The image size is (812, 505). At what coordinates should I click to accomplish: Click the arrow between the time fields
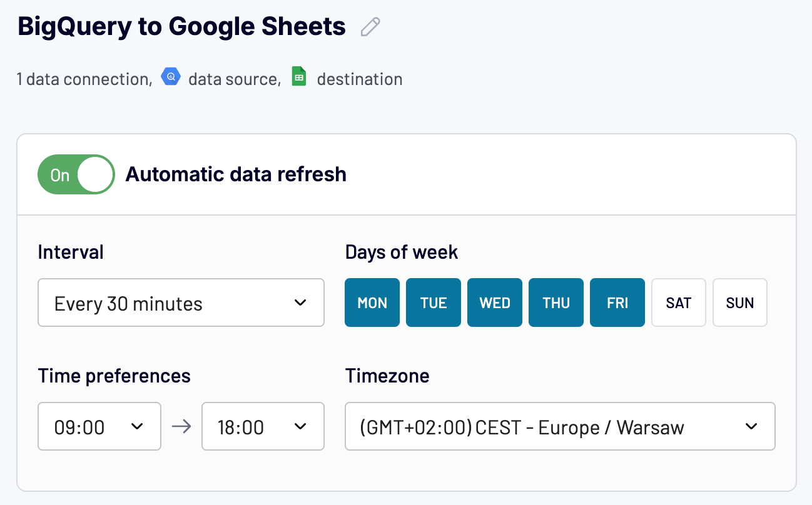(x=181, y=426)
